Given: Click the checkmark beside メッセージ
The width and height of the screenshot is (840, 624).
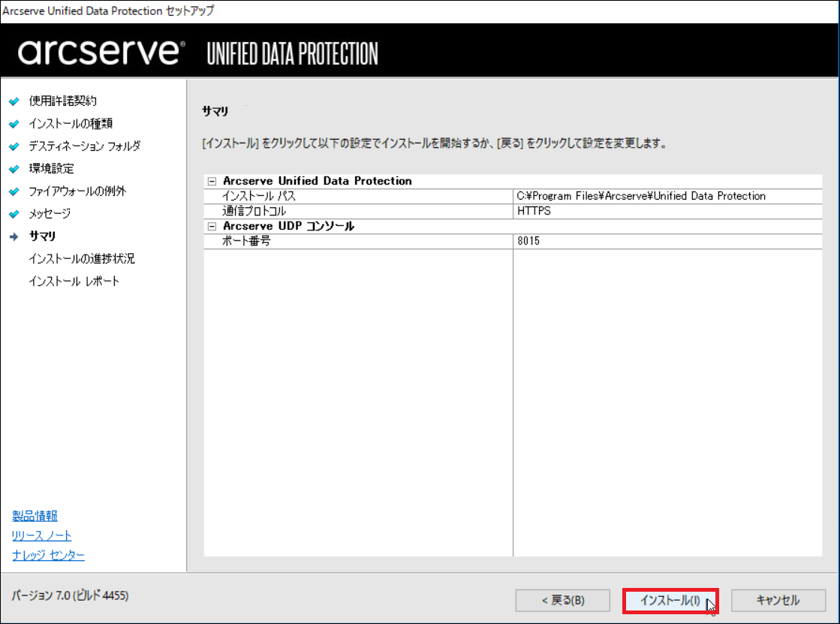Looking at the screenshot, I should (x=14, y=213).
